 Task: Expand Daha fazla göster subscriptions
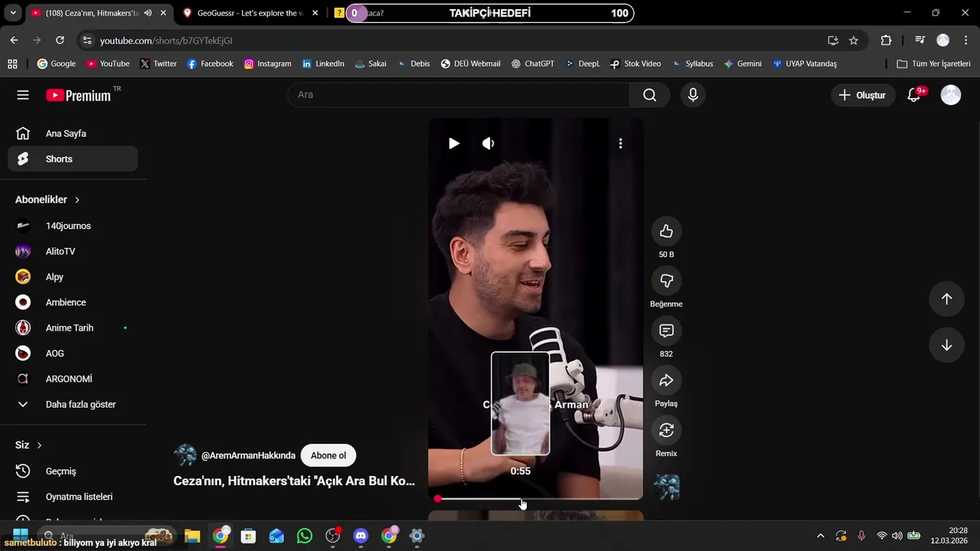pyautogui.click(x=73, y=404)
